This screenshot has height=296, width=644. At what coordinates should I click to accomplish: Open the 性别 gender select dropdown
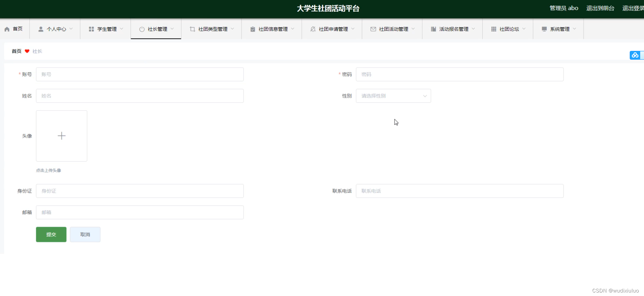click(x=393, y=96)
